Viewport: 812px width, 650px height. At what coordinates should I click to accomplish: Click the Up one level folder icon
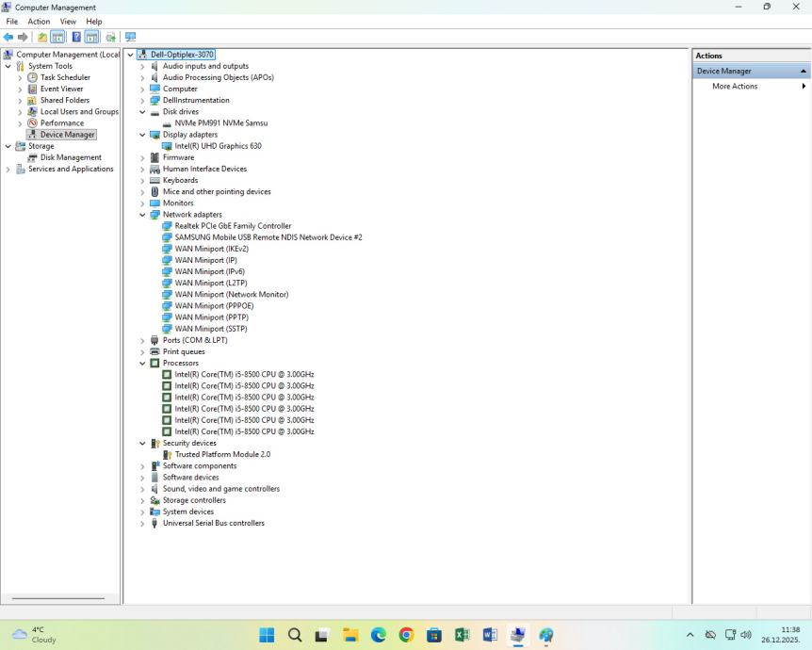click(42, 37)
